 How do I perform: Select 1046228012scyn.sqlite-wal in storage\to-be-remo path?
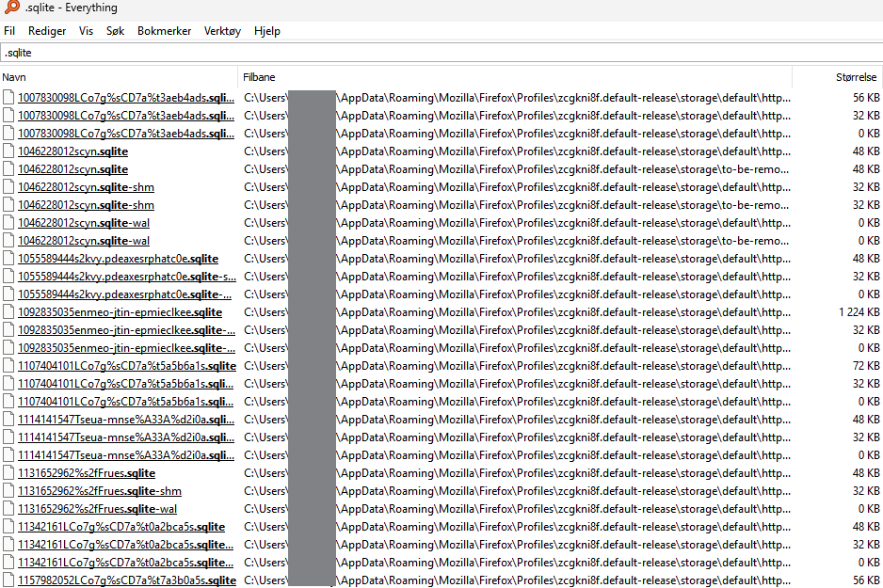[x=84, y=241]
